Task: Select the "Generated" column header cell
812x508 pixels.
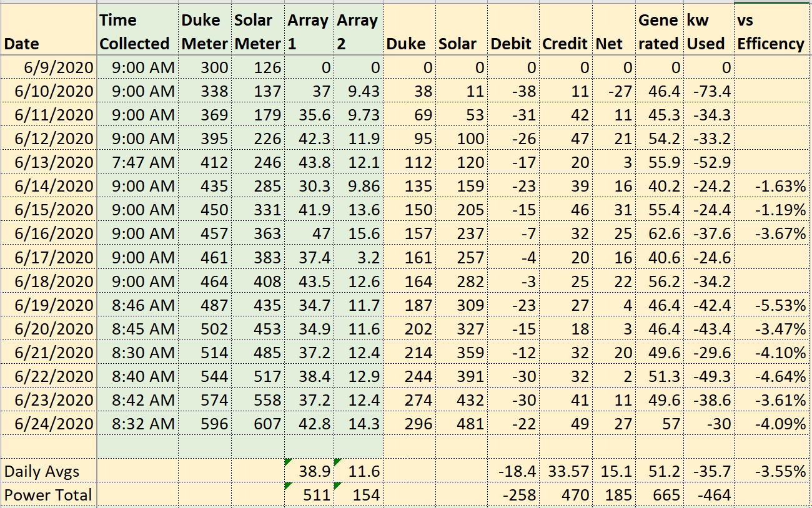Action: [x=660, y=30]
